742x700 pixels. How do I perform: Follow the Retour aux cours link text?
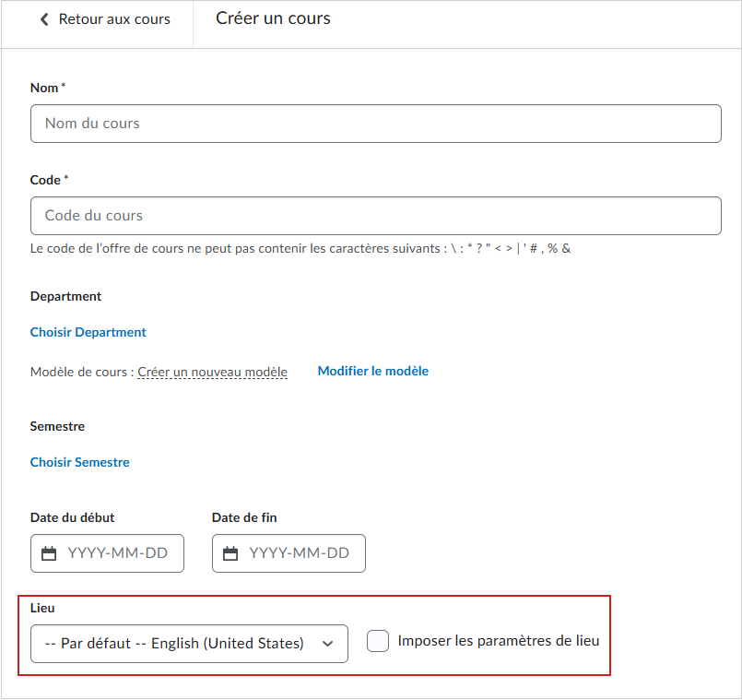(x=114, y=19)
